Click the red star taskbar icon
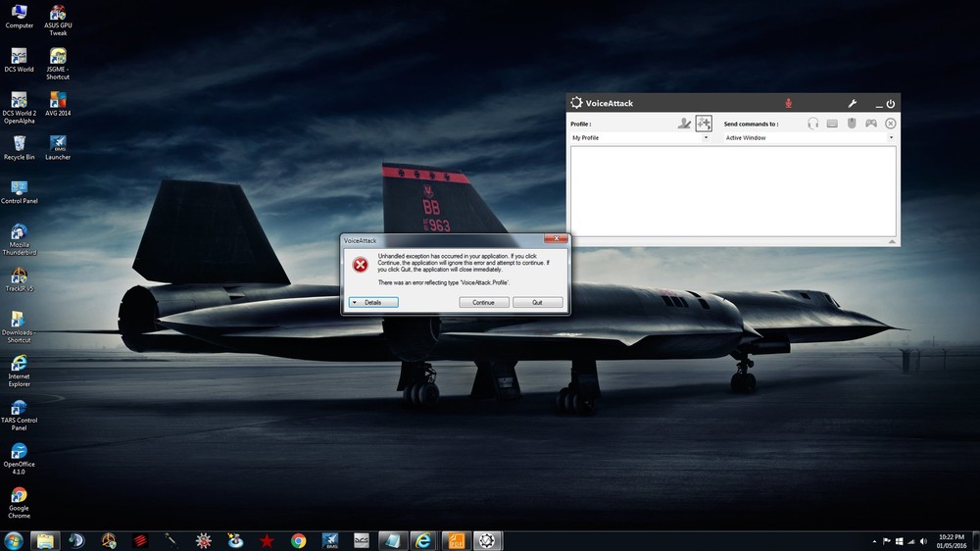 click(x=267, y=540)
